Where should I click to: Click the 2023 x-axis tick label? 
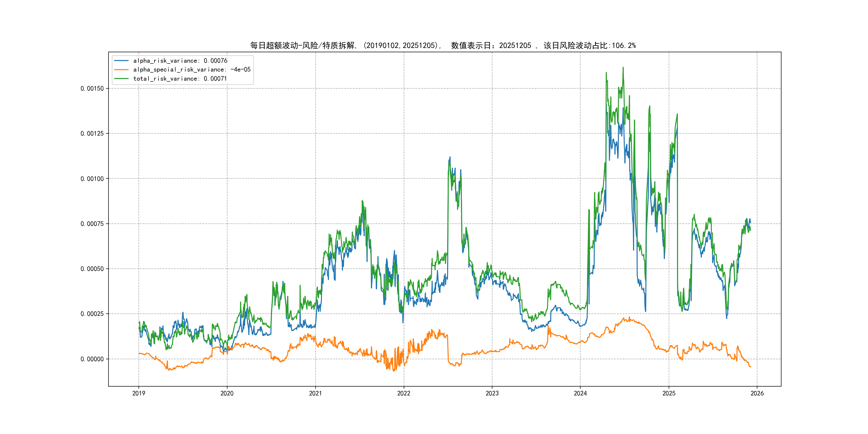492,393
